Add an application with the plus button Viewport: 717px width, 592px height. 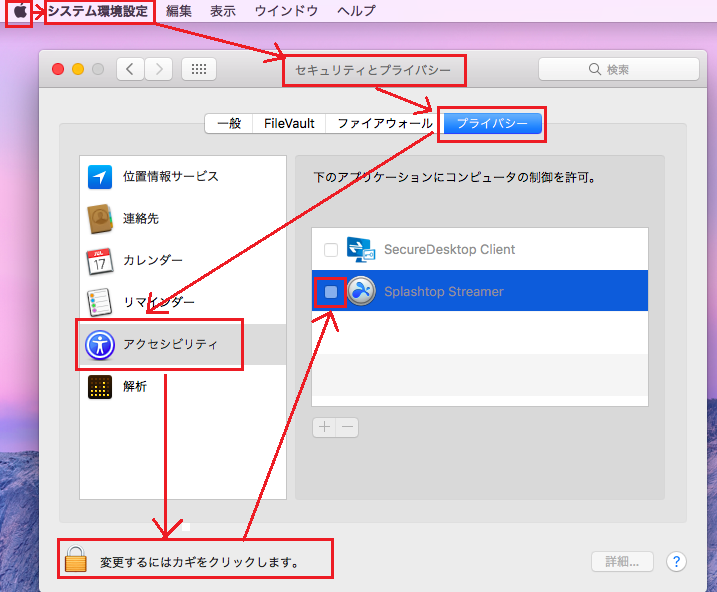click(x=324, y=427)
